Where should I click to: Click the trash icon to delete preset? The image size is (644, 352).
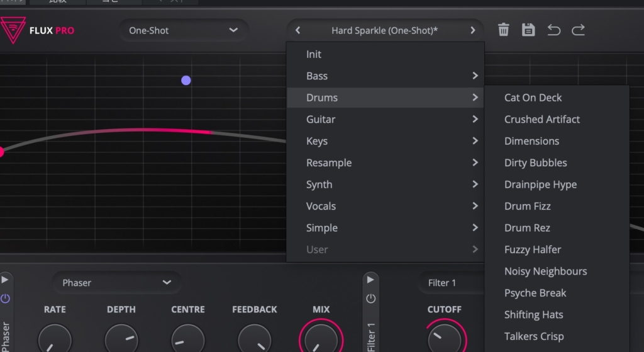click(x=503, y=30)
